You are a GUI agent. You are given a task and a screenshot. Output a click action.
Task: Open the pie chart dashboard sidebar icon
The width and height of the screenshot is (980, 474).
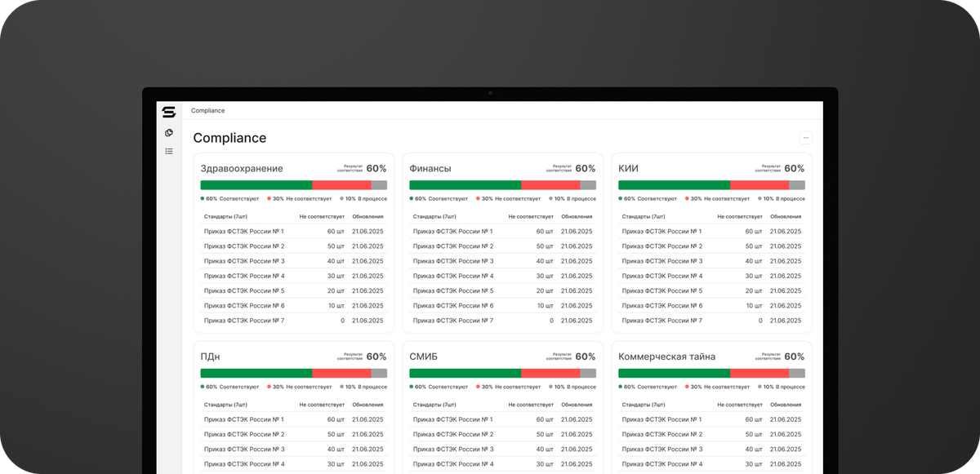tap(169, 133)
